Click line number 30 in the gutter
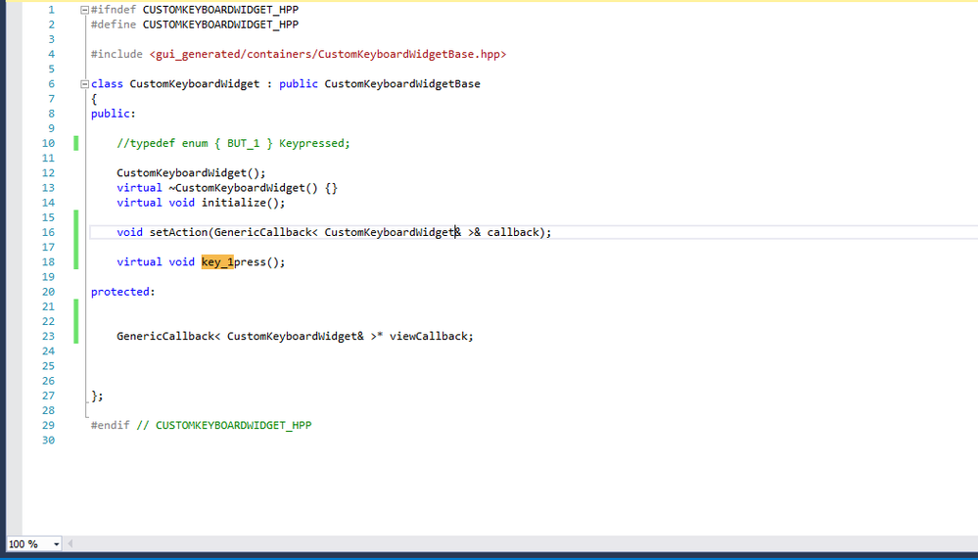This screenshot has height=560, width=978. click(x=48, y=441)
